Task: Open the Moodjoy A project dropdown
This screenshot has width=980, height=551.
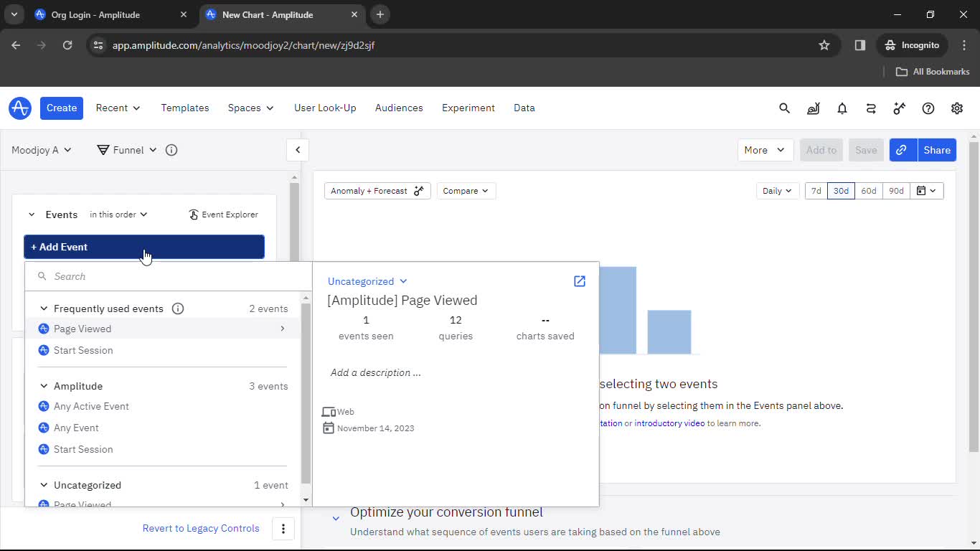Action: [x=42, y=150]
